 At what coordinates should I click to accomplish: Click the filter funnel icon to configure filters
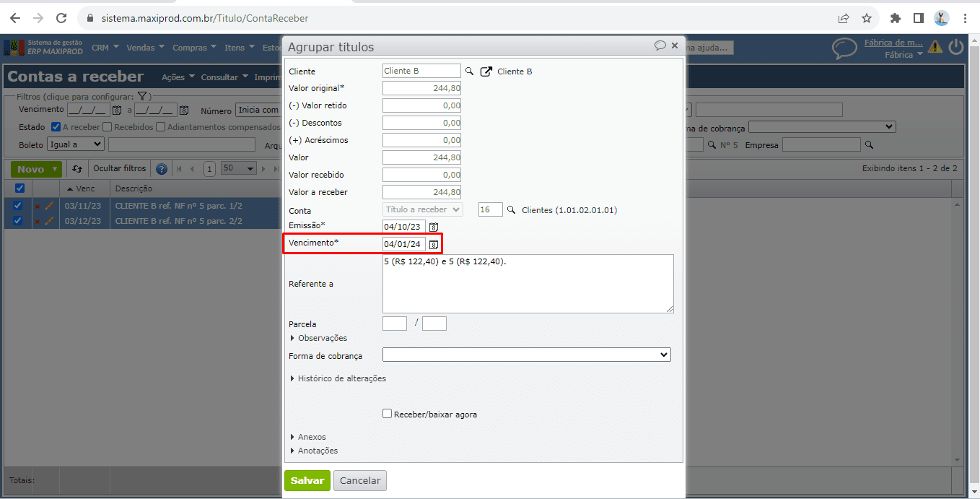[142, 96]
